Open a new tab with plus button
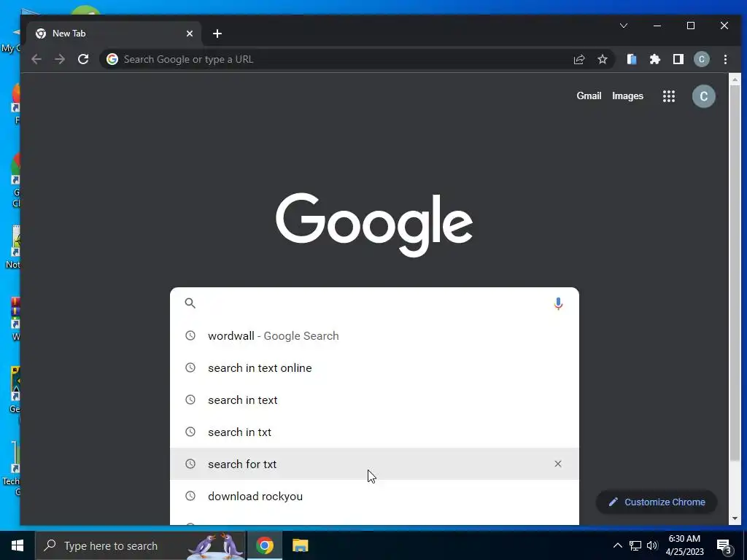 (x=217, y=34)
